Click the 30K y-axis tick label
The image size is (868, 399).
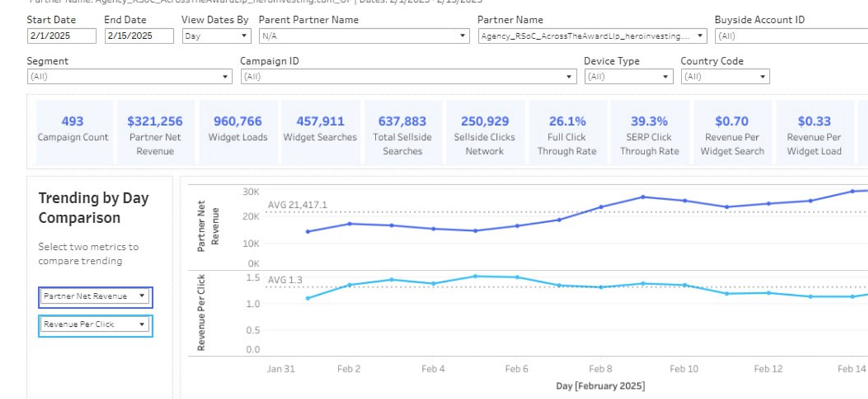click(x=251, y=191)
